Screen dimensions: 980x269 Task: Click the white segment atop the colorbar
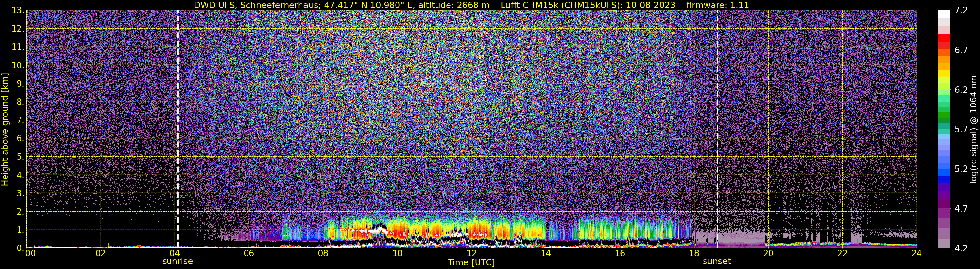pos(944,14)
